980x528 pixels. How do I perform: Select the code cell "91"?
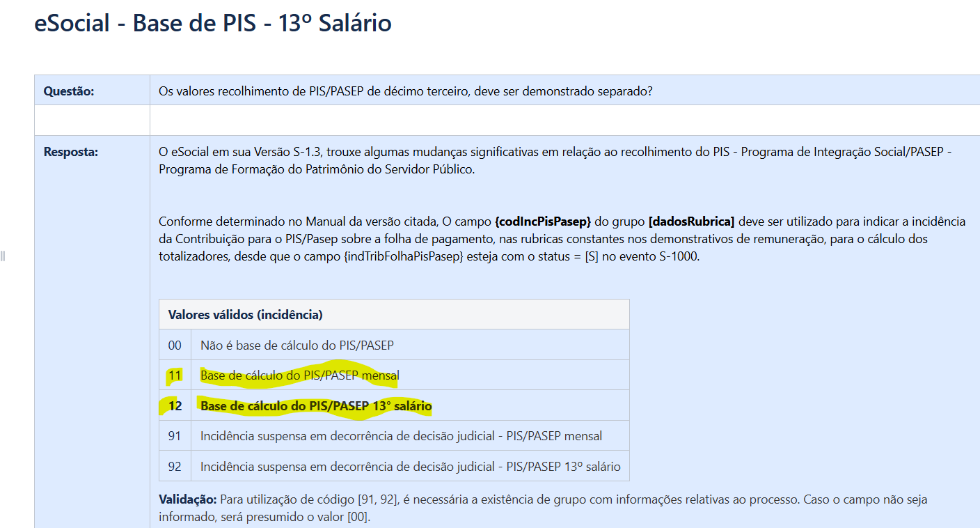point(175,436)
